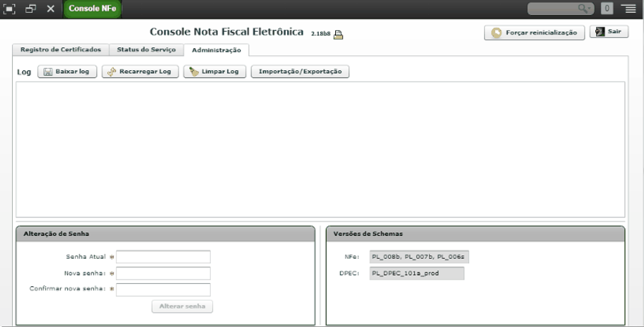The height and width of the screenshot is (327, 644).
Task: Click the fullscreen icon in top bar
Action: pyautogui.click(x=9, y=9)
